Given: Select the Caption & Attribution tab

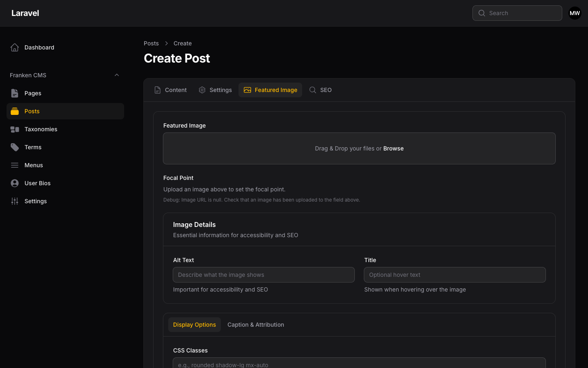Looking at the screenshot, I should point(256,324).
